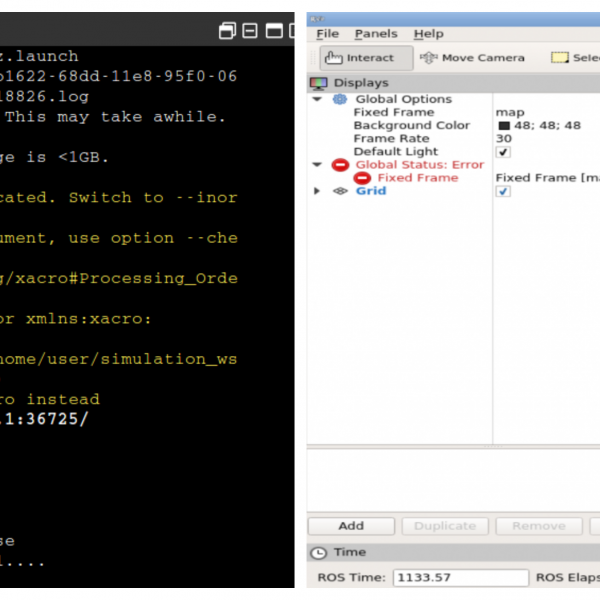Image resolution: width=600 pixels, height=600 pixels.
Task: Click the '48; 48; 48' color value
Action: pos(547,126)
